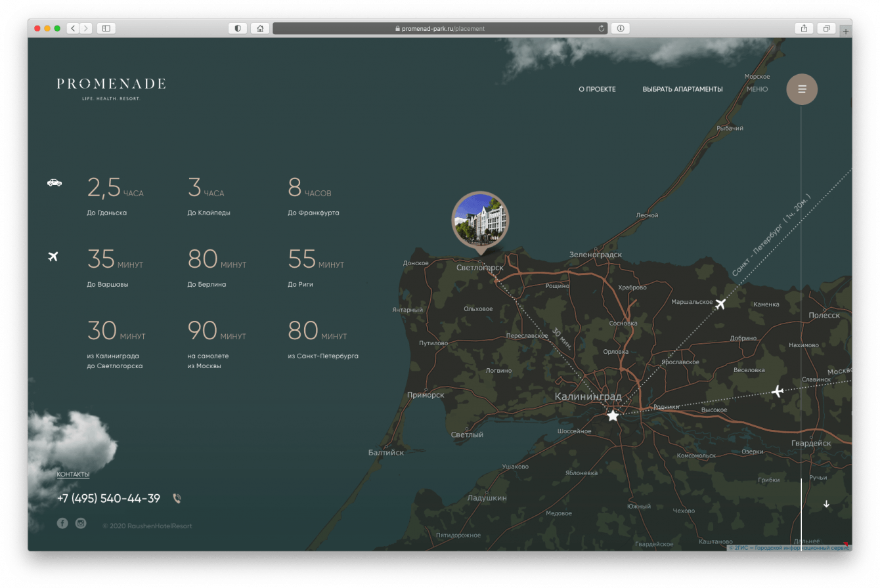
Task: Click the Переславское map label
Action: click(x=527, y=336)
